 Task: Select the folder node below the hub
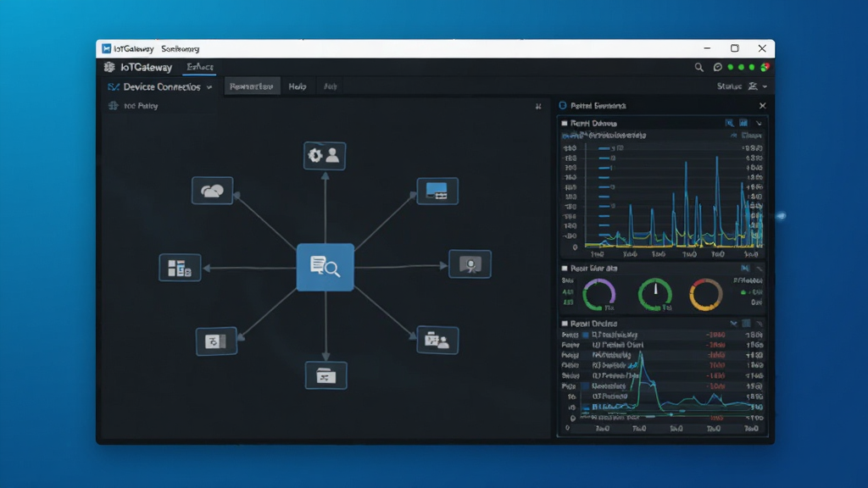(x=326, y=375)
